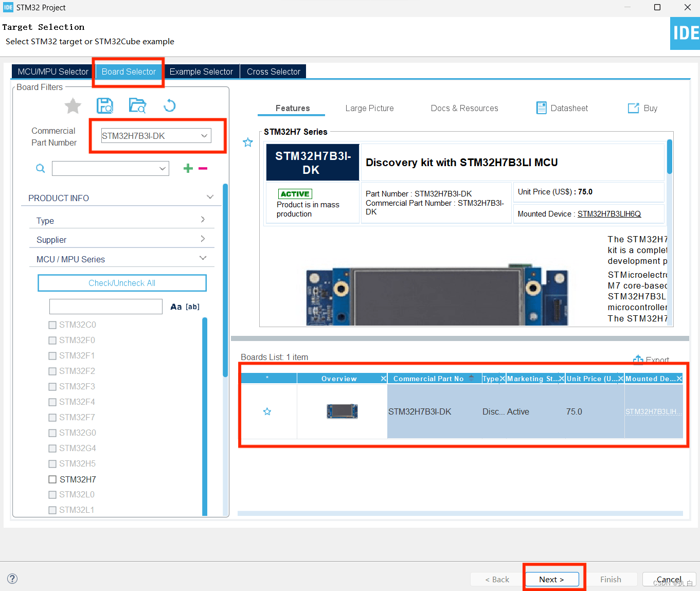Open the Datasheet for the board
700x591 pixels.
click(x=562, y=108)
